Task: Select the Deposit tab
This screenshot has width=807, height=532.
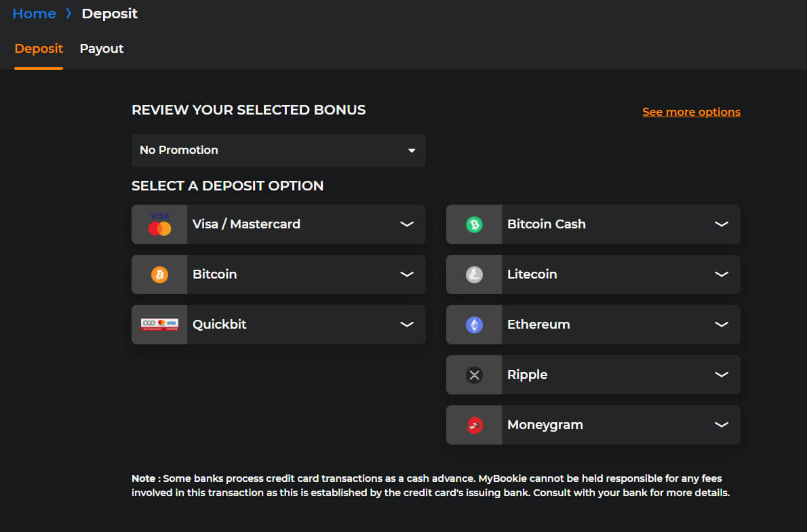Action: click(39, 49)
